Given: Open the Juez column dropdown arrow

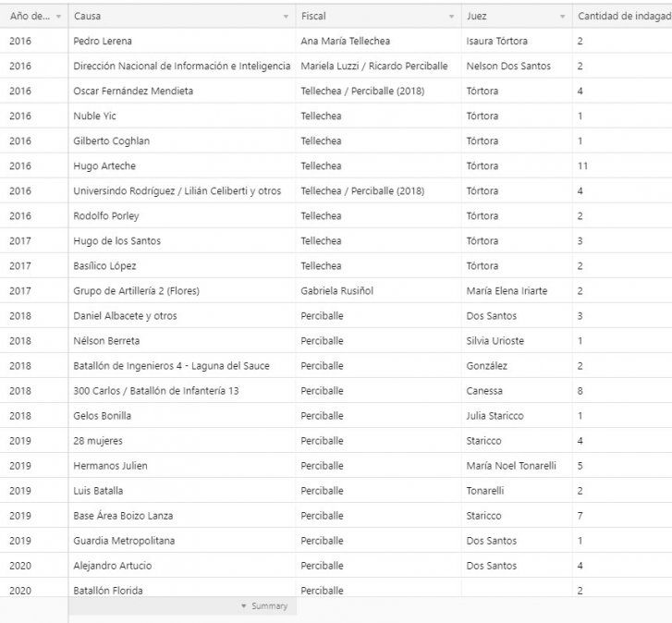Looking at the screenshot, I should [x=562, y=17].
